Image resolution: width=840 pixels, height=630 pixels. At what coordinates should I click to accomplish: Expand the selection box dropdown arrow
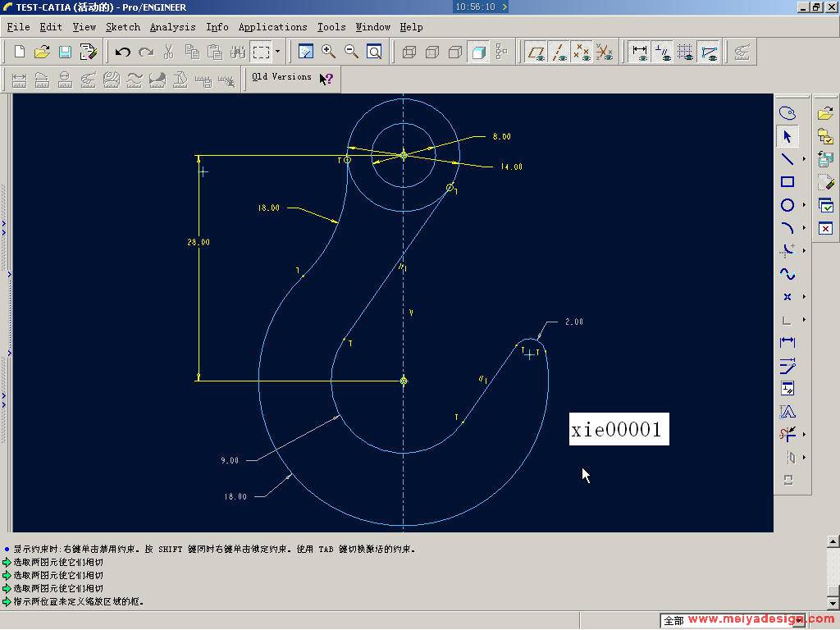tap(277, 52)
